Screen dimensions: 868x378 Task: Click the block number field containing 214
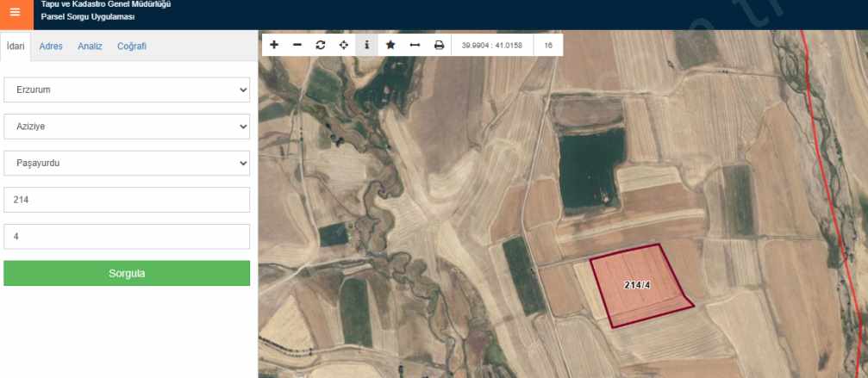tap(127, 200)
